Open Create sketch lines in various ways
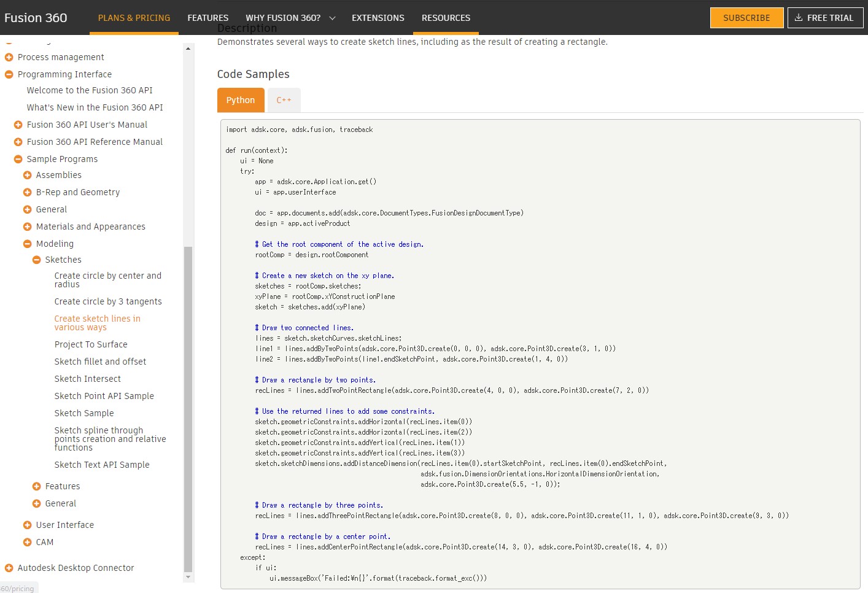The height and width of the screenshot is (593, 868). click(98, 323)
